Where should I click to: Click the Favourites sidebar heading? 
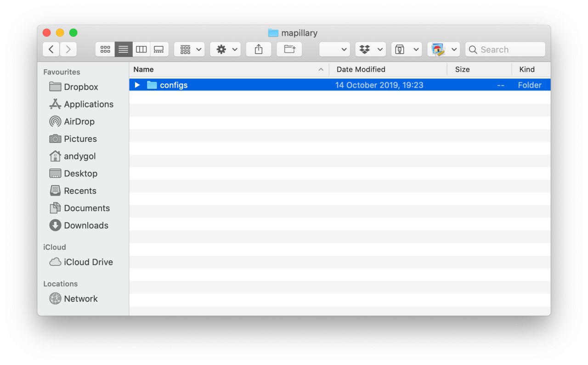[x=62, y=72]
